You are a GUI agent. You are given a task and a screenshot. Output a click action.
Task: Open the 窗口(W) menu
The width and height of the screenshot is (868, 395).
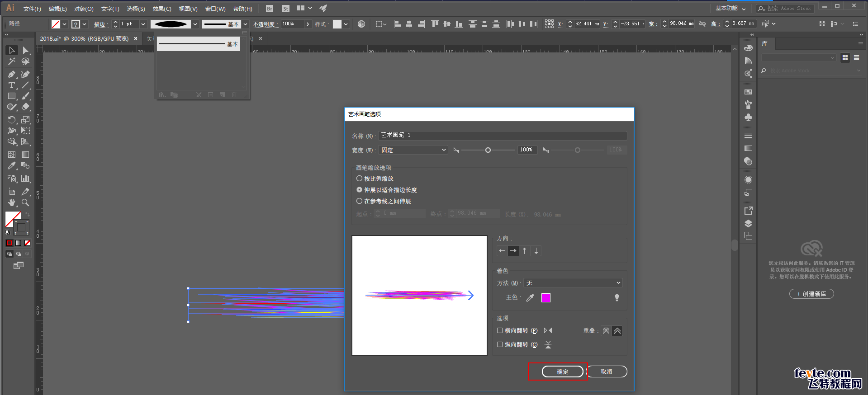pyautogui.click(x=215, y=9)
